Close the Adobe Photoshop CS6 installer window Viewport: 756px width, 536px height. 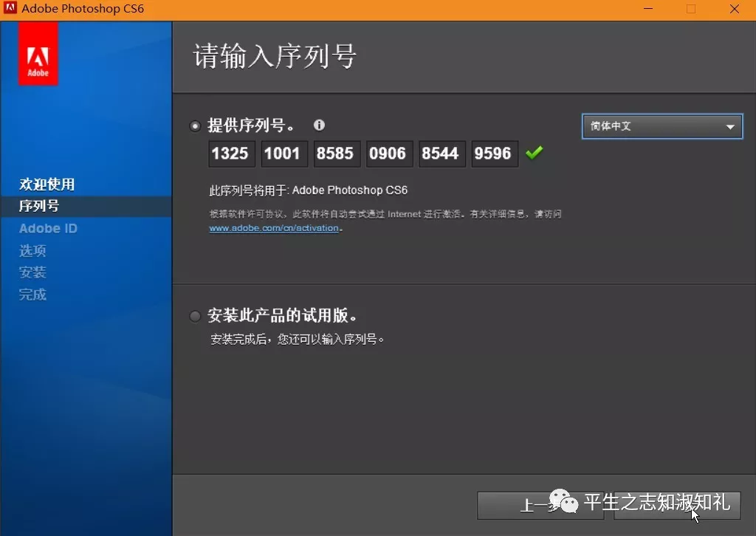[x=735, y=9]
